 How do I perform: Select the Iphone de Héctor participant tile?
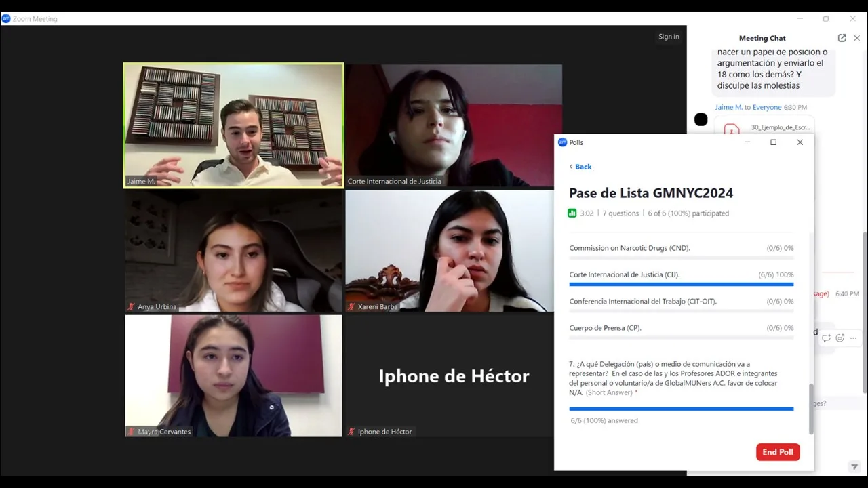pos(453,375)
